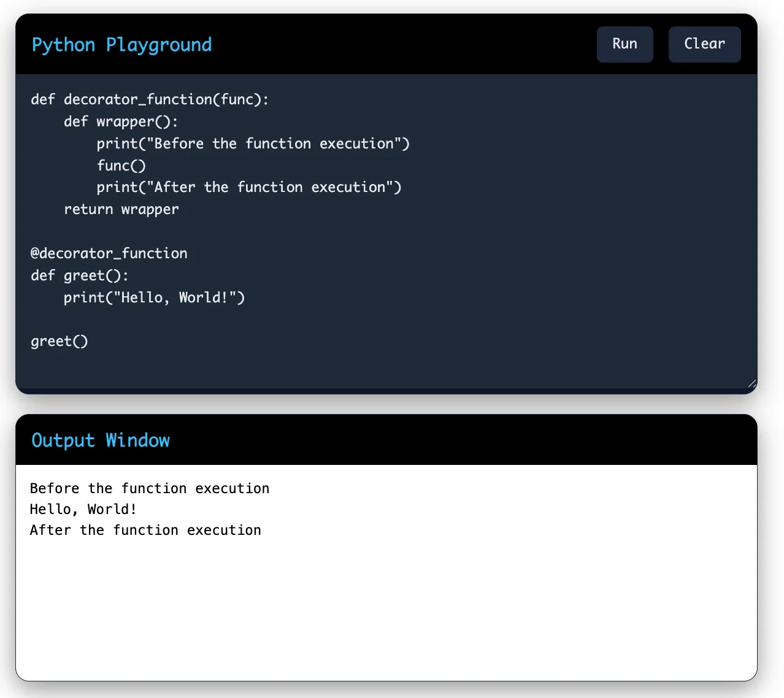Click the 'def wrapper():' code line
This screenshot has height=698, width=784.
[x=121, y=121]
